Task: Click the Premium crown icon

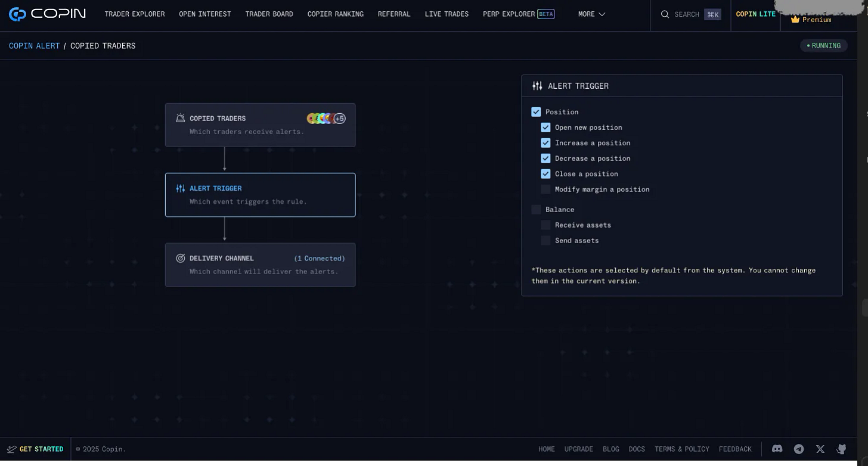Action: [795, 20]
